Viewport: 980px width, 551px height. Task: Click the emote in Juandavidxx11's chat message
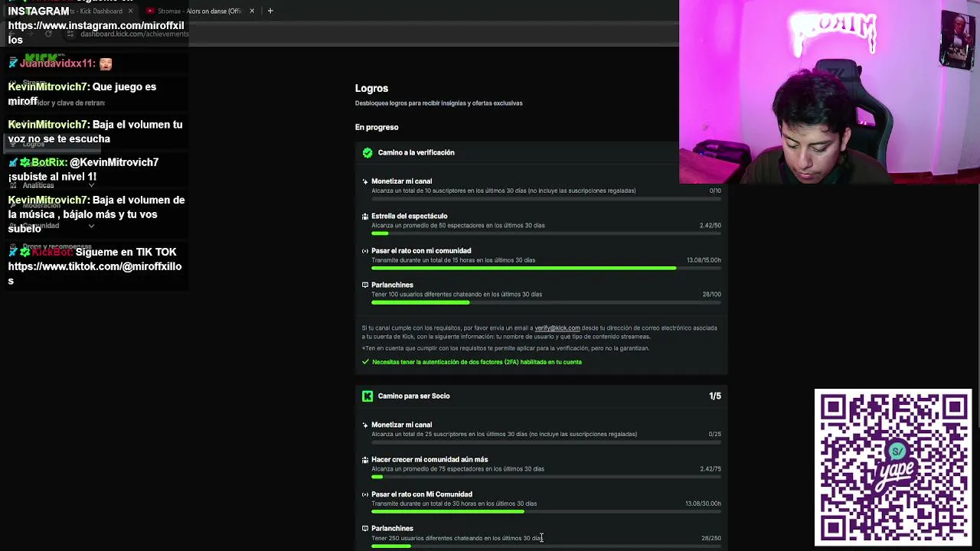pos(105,64)
